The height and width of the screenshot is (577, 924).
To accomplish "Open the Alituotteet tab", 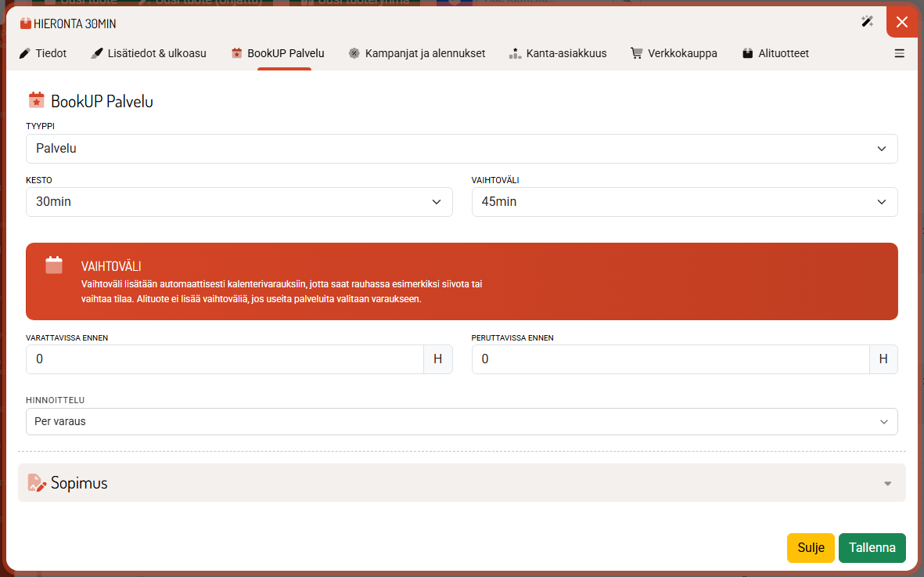I will (775, 54).
